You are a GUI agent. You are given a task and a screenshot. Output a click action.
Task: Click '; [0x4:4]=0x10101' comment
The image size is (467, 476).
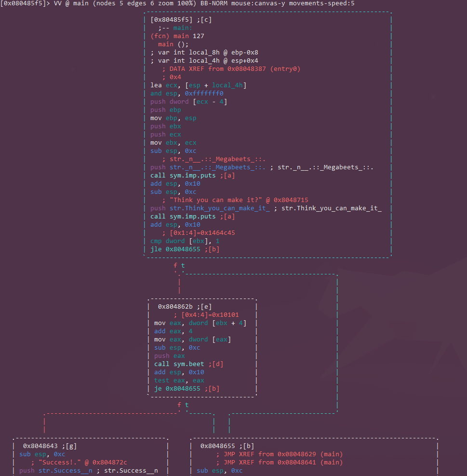206,315
